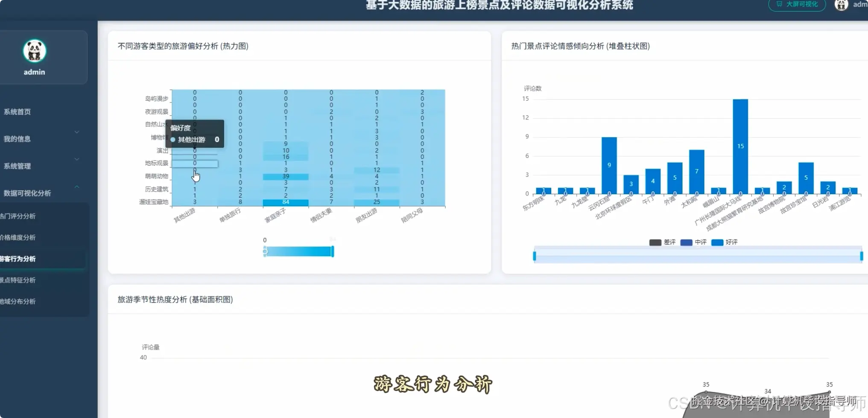Open 景点特征分析 submenu item
Screen dimensions: 868x418
point(18,280)
